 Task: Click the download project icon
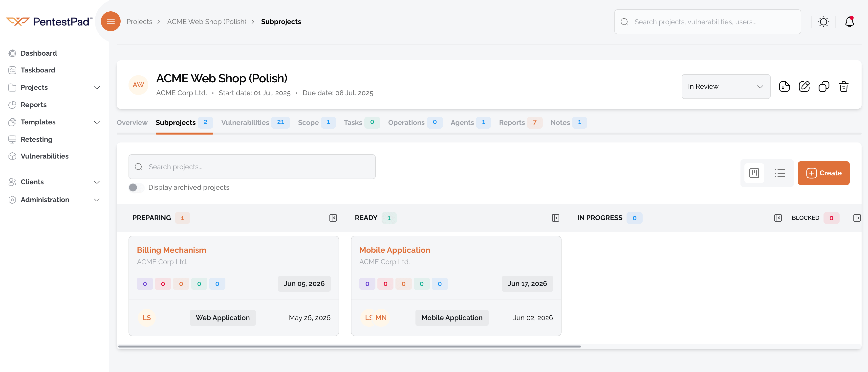pos(784,87)
